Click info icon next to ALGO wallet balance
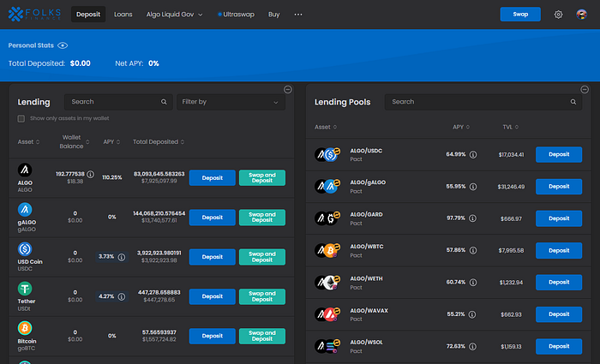Image resolution: width=600 pixels, height=364 pixels. [90, 175]
